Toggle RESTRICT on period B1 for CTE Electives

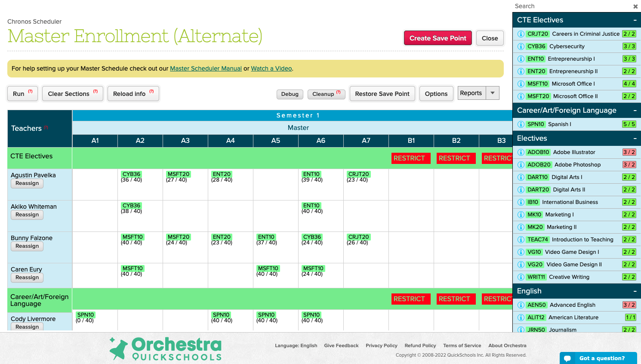click(410, 158)
